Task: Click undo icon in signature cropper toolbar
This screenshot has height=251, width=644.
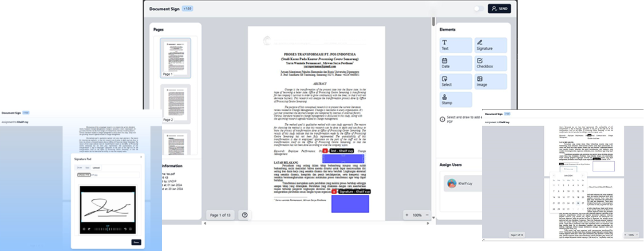Action: click(125, 229)
